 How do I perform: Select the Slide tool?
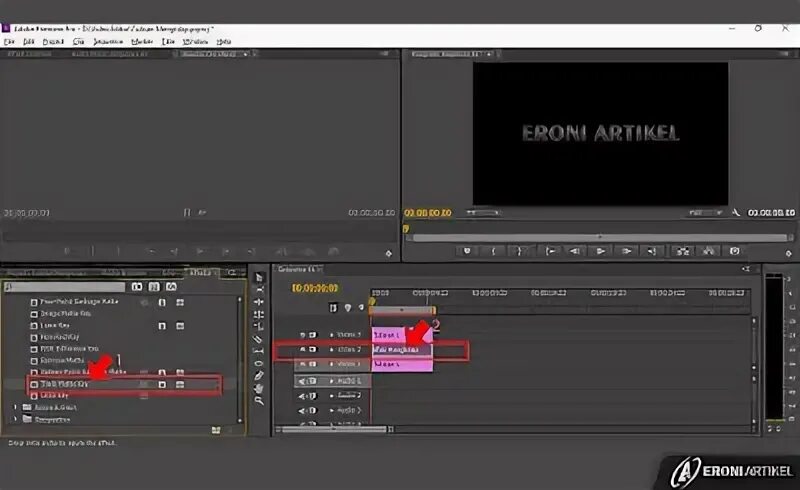point(259,363)
